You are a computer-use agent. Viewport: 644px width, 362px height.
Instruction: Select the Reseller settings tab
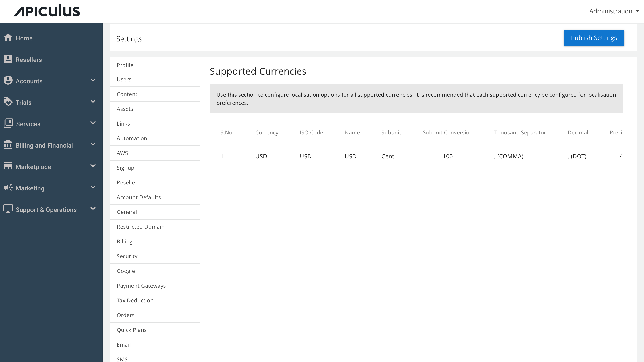155,182
